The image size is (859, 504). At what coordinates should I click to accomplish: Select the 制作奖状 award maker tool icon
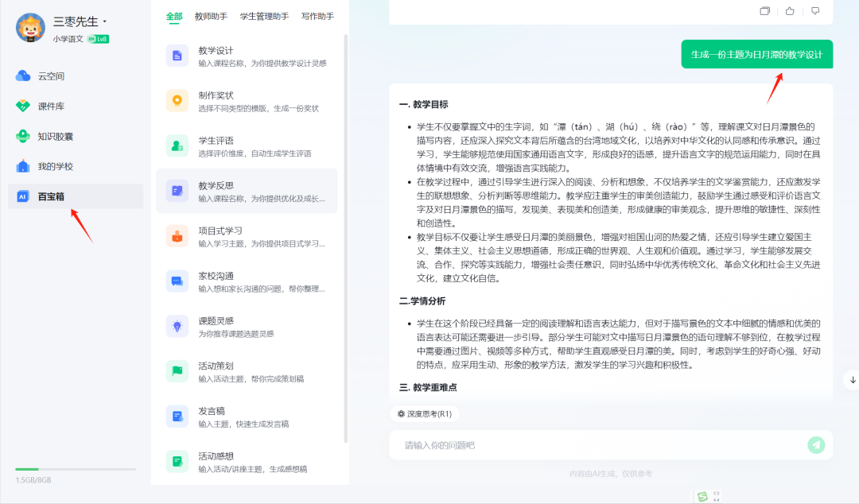[177, 100]
